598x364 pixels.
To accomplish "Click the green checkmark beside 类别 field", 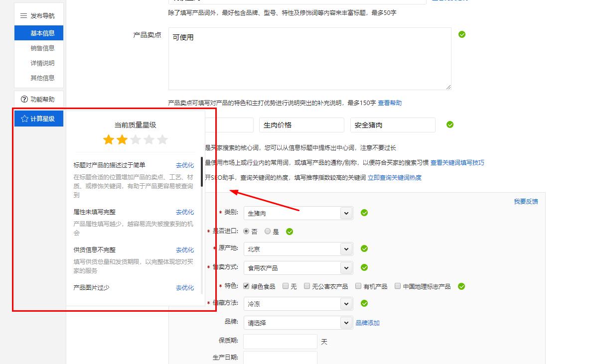I will click(364, 213).
